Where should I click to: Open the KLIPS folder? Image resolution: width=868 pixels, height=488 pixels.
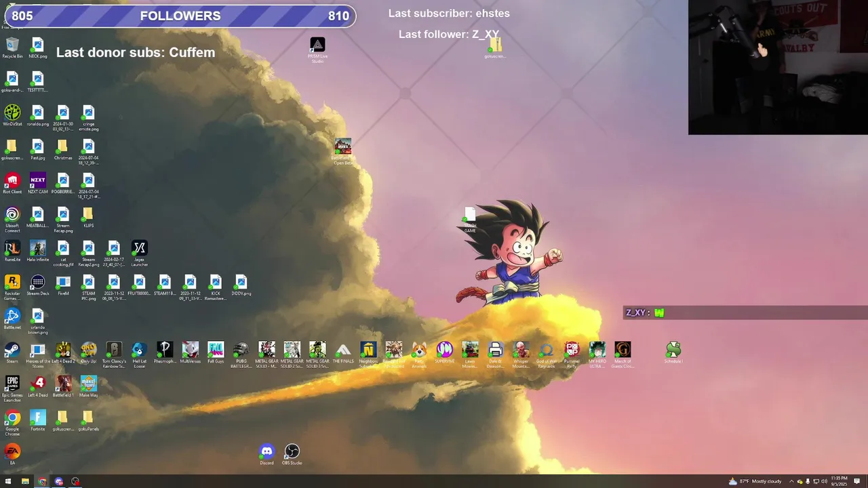tap(88, 217)
